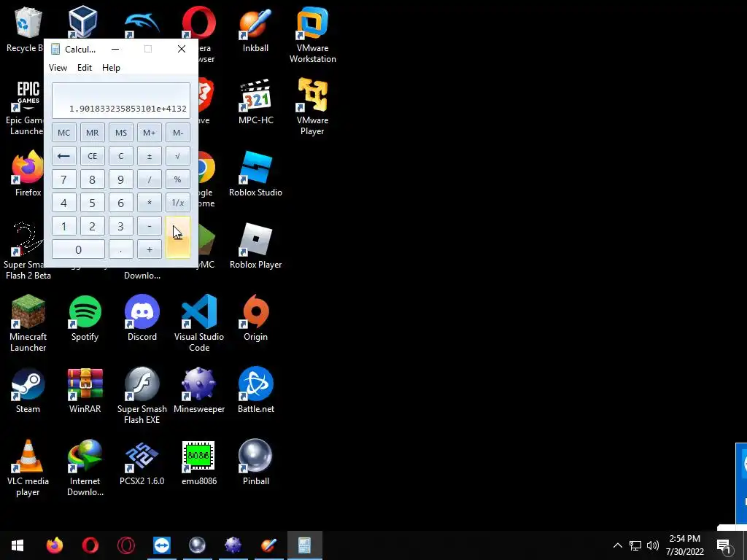
Task: Open the MPC-HC media player icon
Action: coord(256,102)
